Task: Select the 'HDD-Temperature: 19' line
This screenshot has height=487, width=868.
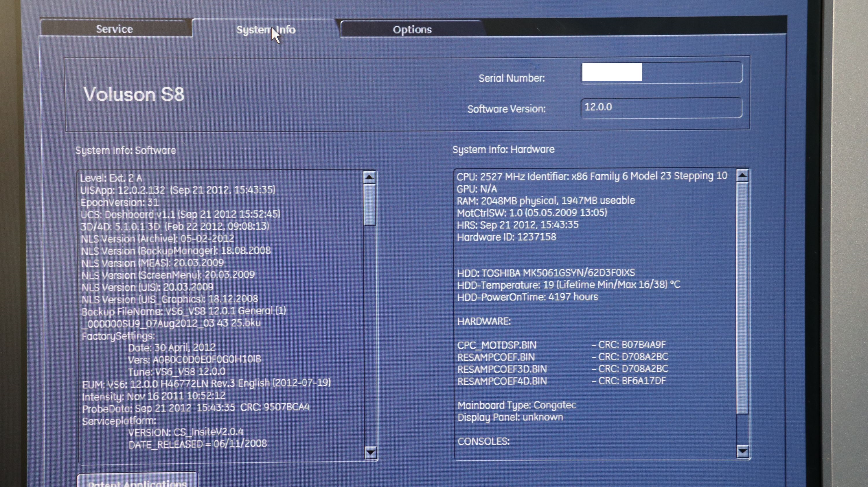Action: click(x=569, y=285)
